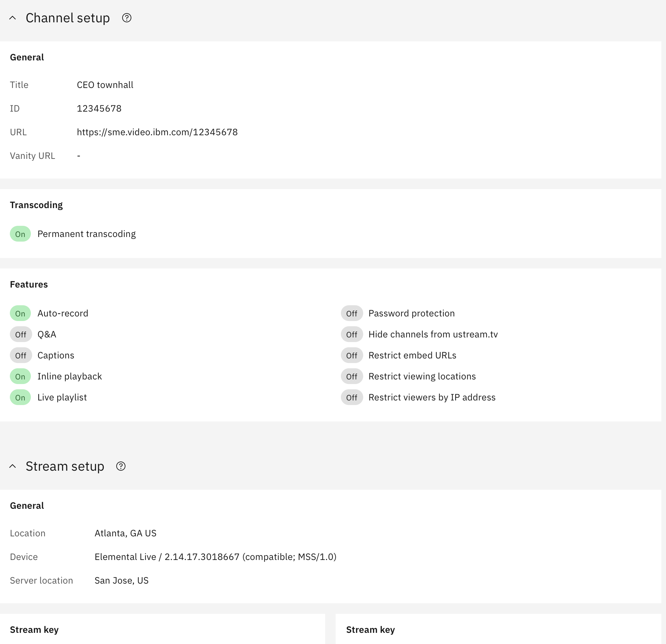Open the Channel setup help icon

(127, 18)
